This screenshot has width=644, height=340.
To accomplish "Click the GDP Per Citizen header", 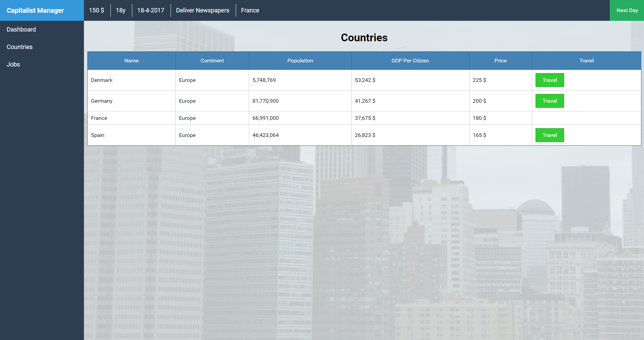I will pos(410,61).
